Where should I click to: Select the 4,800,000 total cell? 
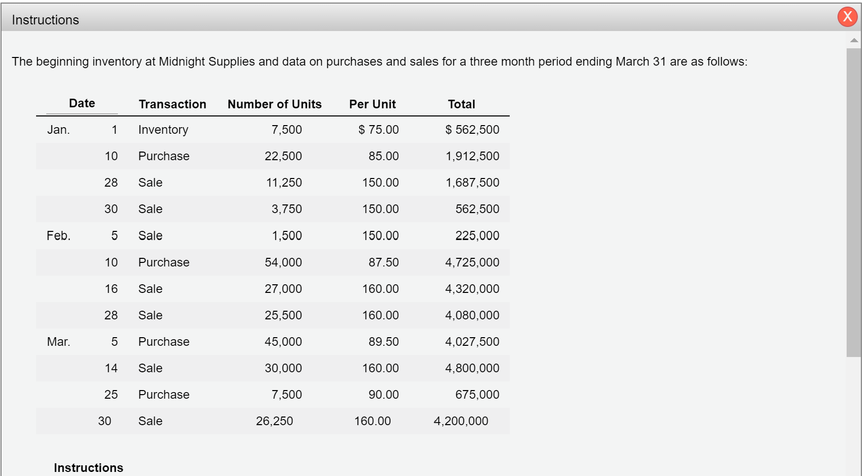(472, 368)
